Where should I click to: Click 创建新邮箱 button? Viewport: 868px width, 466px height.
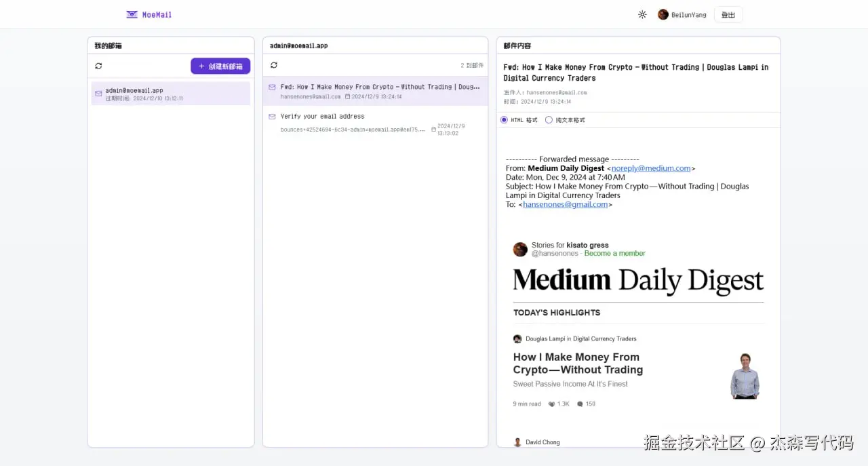(220, 66)
